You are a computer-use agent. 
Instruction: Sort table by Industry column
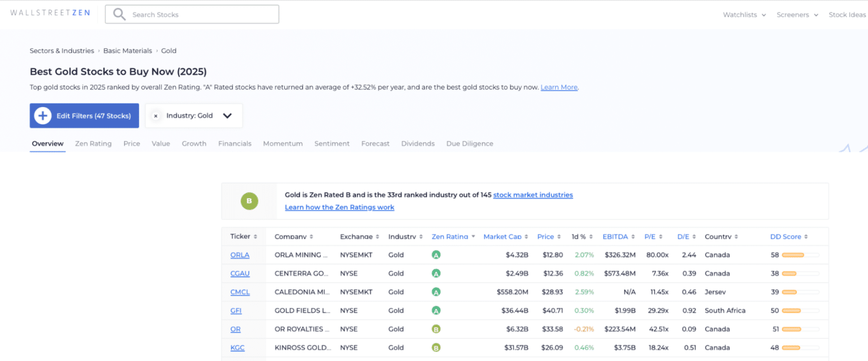pyautogui.click(x=405, y=237)
